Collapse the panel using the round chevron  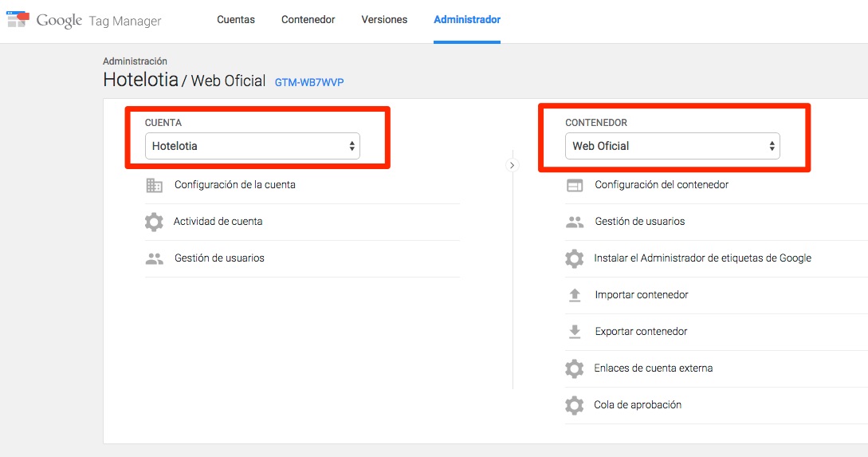(x=512, y=165)
